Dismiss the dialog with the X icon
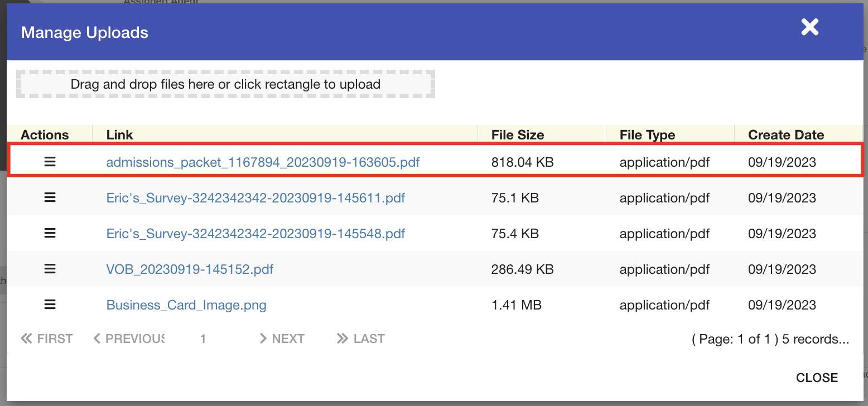This screenshot has width=868, height=406. [x=809, y=27]
